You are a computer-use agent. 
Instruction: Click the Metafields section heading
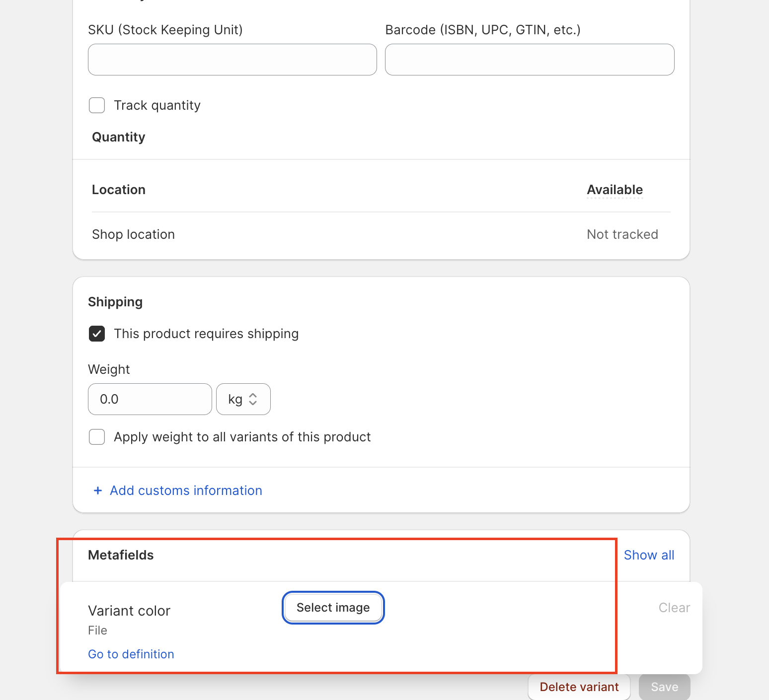click(x=121, y=555)
